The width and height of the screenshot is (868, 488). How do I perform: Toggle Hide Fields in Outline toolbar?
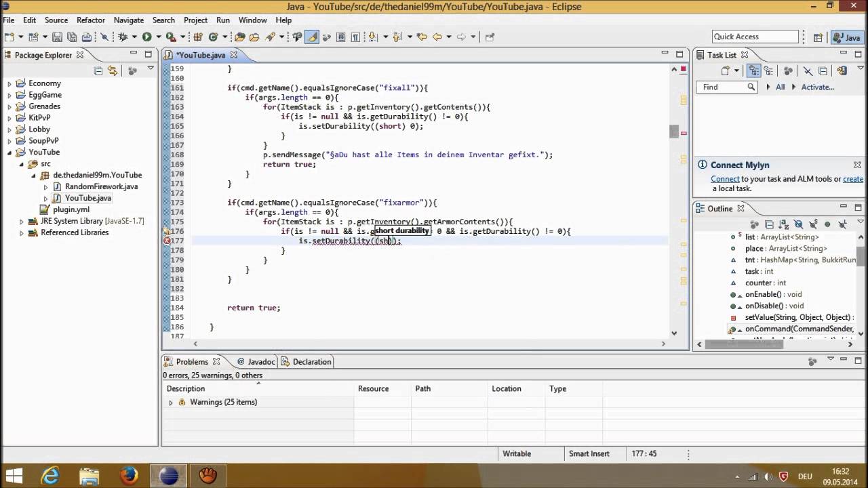tap(798, 224)
